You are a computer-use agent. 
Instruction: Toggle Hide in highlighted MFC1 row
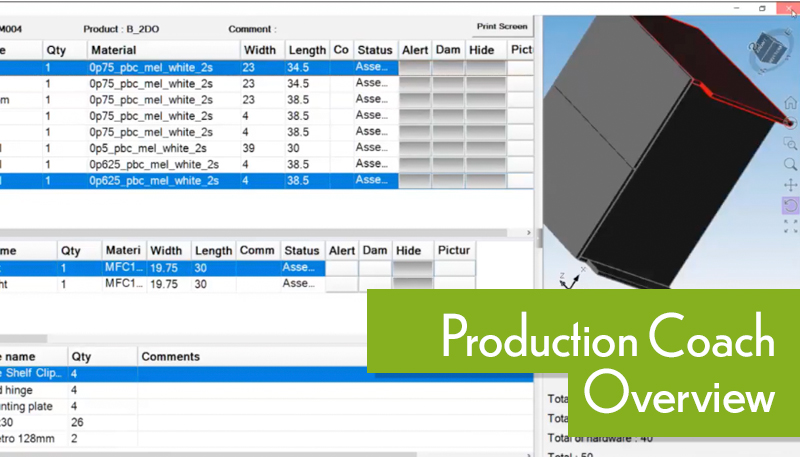pos(413,268)
